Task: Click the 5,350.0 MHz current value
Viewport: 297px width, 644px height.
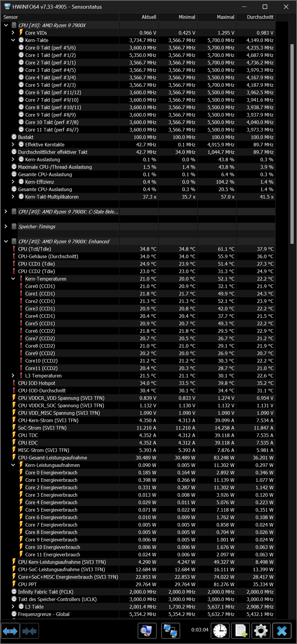Action: 143,55
